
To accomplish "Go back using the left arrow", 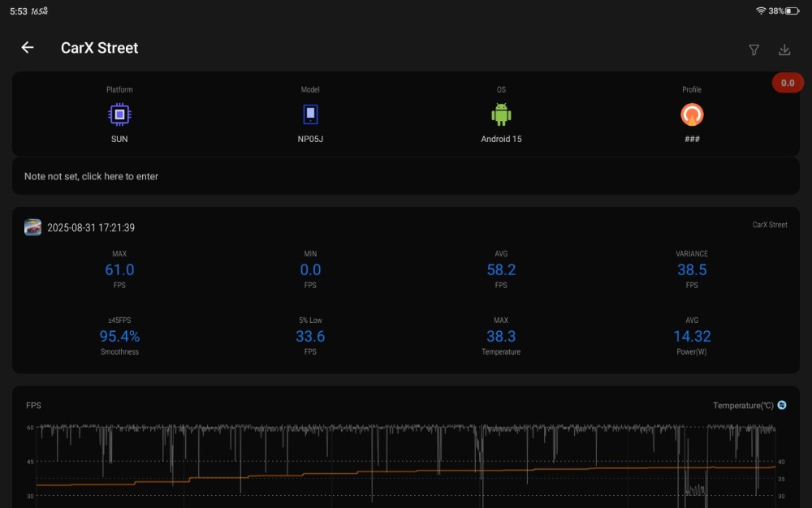I will tap(28, 48).
